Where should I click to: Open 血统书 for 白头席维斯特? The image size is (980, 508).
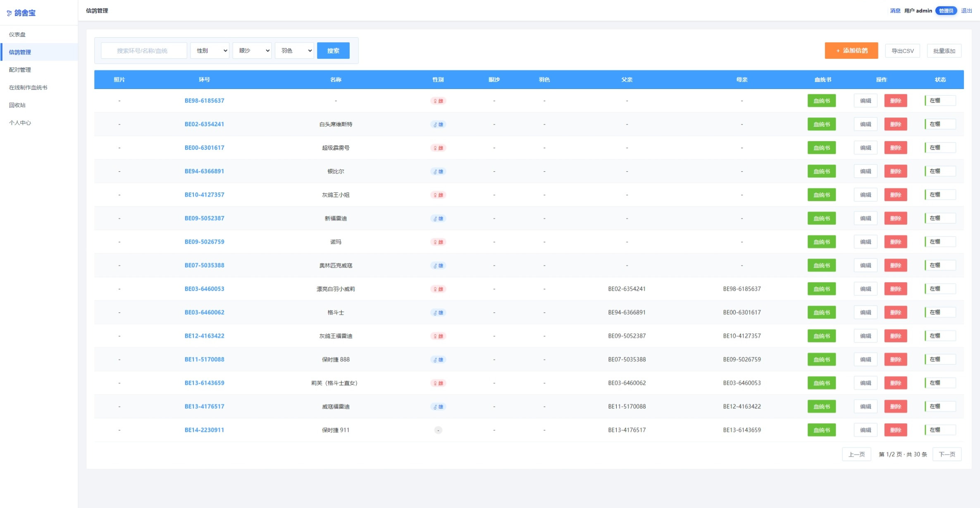[822, 124]
